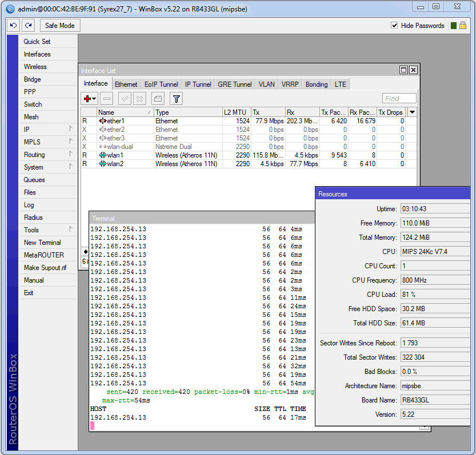The image size is (476, 455).
Task: Click the Terminal window title bar
Action: (x=202, y=219)
